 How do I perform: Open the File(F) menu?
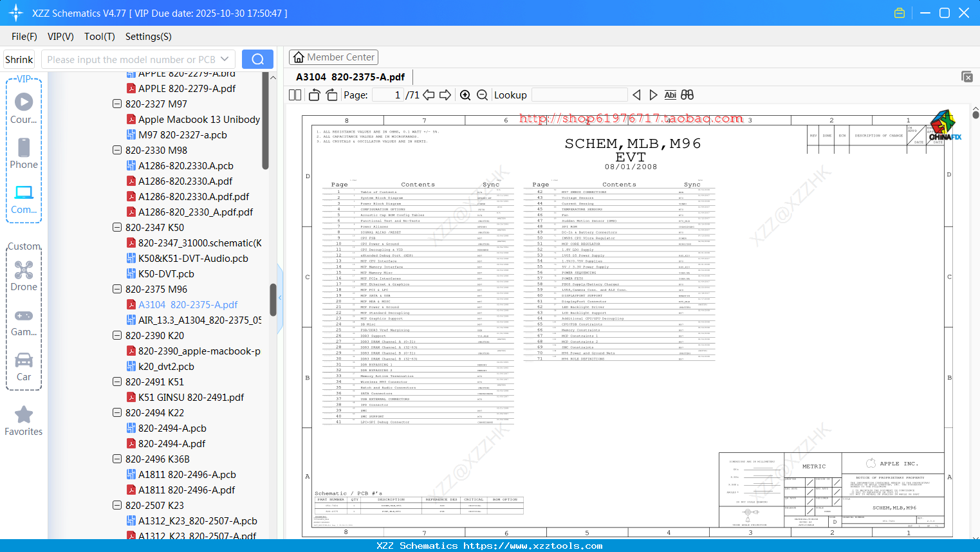coord(24,37)
